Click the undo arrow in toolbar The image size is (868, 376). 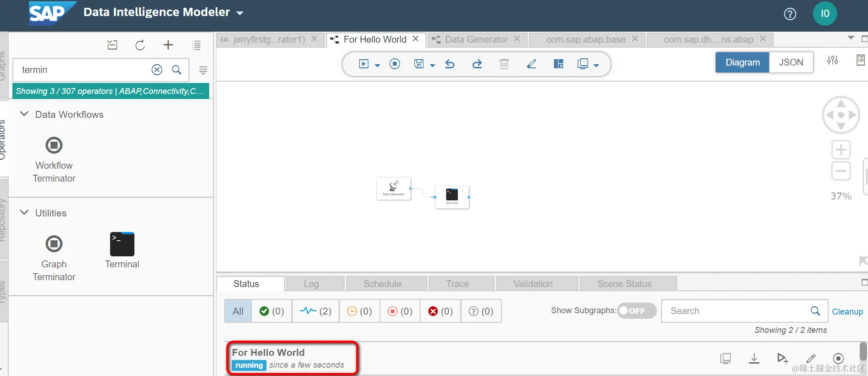[450, 64]
